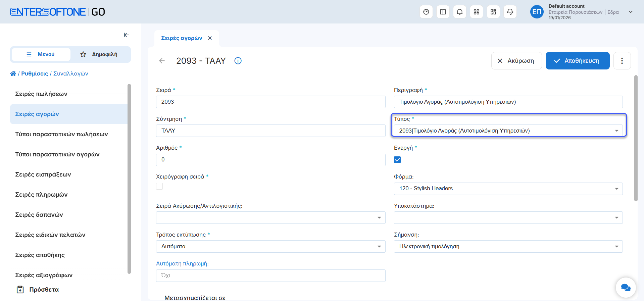Open the notifications bell
Screen dimensions: 644x301
[x=459, y=12]
